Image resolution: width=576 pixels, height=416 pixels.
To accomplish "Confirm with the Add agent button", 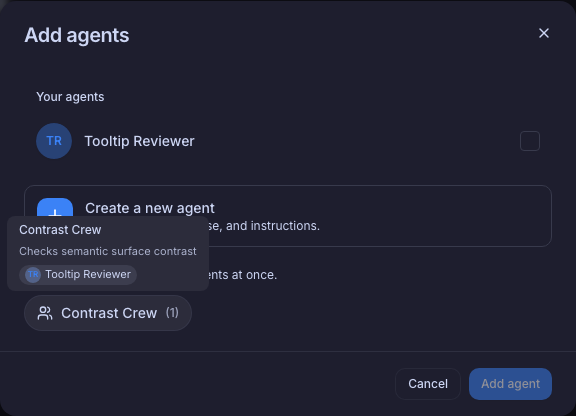I will pos(510,384).
